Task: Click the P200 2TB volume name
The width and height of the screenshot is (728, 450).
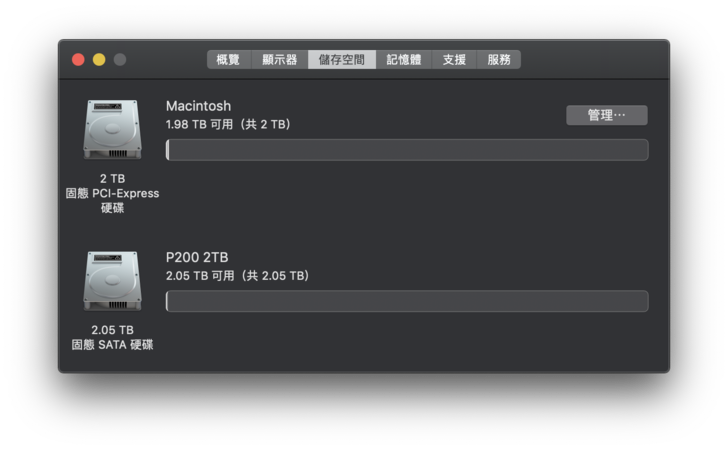Action: [197, 257]
